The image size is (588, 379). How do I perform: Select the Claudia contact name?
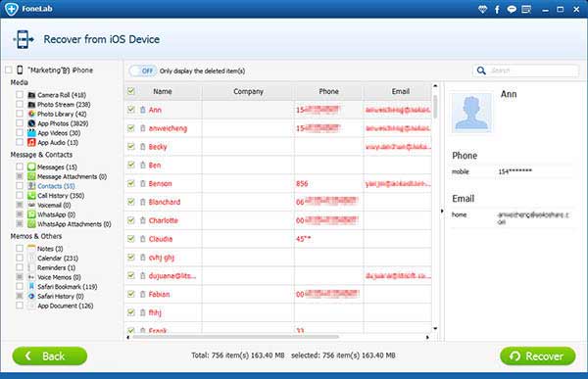pyautogui.click(x=161, y=239)
